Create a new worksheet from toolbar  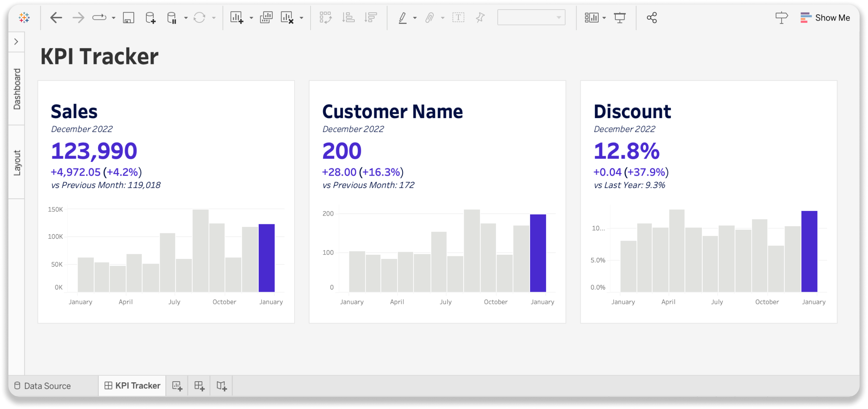pos(237,18)
